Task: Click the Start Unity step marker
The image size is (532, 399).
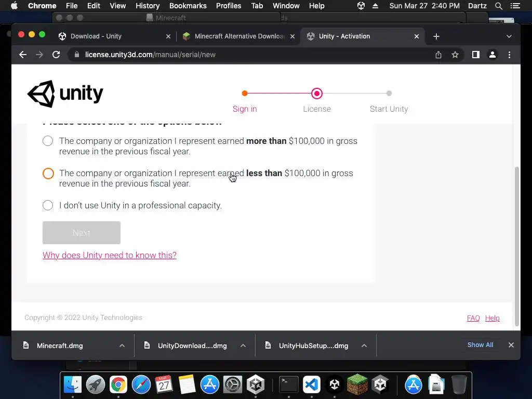Action: coord(389,94)
